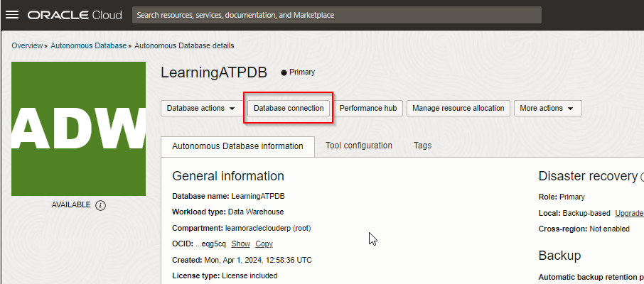Expand Database actions dropdown

tap(201, 109)
